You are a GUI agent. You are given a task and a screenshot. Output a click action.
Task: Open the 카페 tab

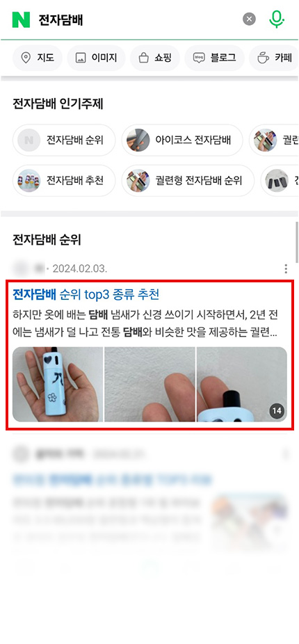[x=275, y=58]
